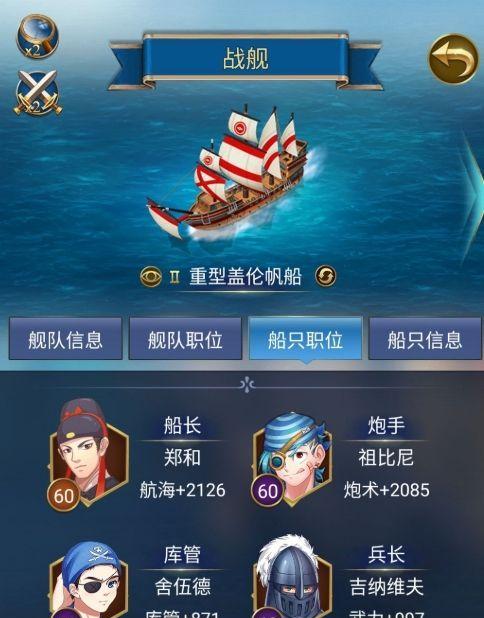Select gunner 祖比尼 portrait

pos(292,459)
